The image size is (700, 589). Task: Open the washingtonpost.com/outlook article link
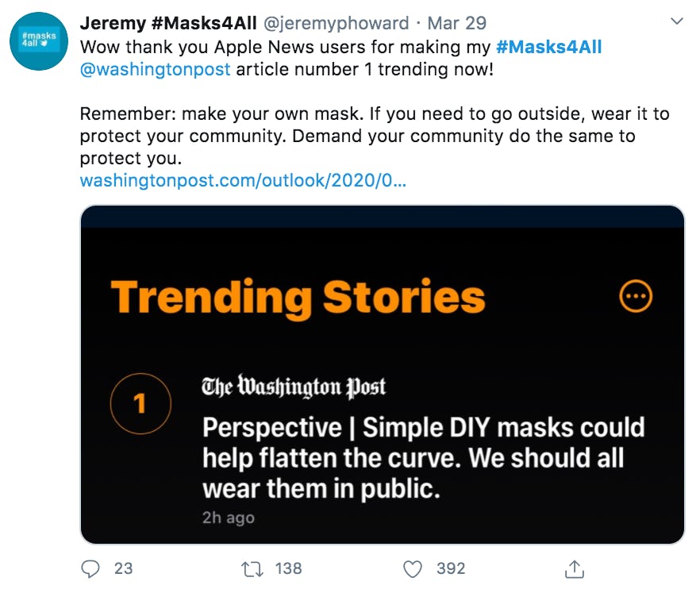point(243,180)
